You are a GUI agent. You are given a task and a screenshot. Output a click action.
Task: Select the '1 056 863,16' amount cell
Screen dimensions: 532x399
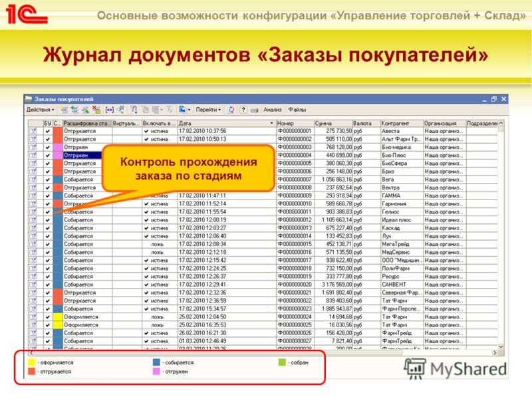coord(333,180)
